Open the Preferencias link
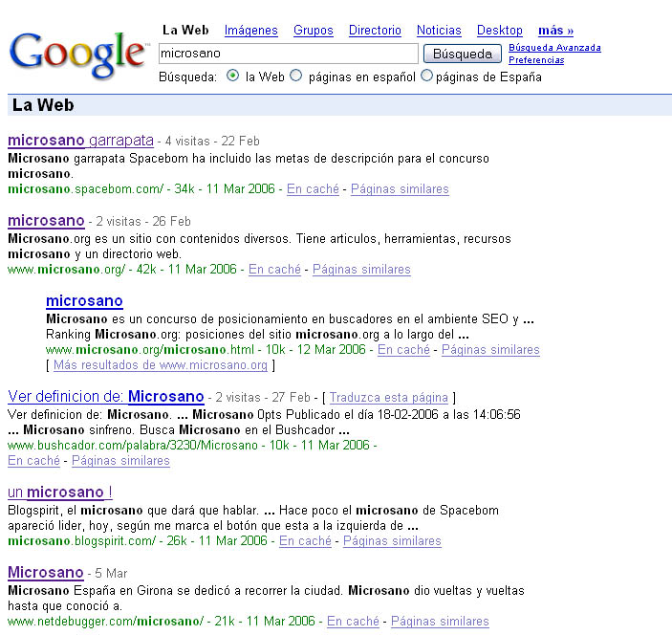Image resolution: width=672 pixels, height=635 pixels. click(536, 60)
